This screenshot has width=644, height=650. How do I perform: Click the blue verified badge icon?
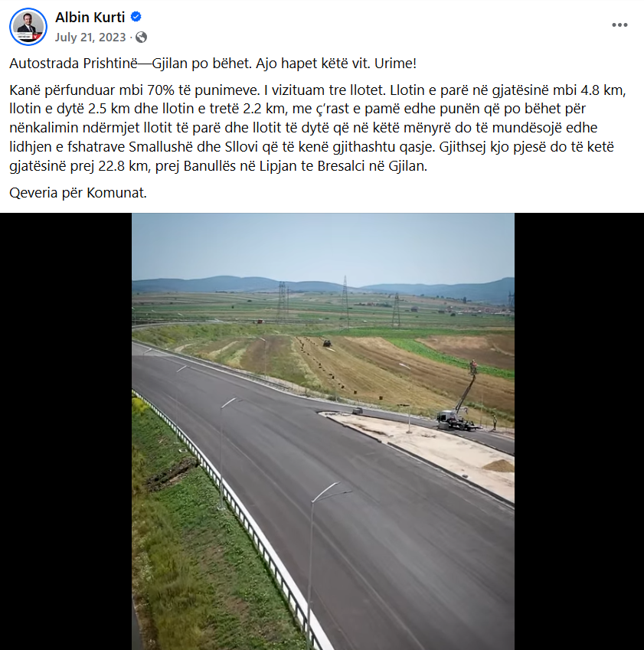click(x=136, y=17)
